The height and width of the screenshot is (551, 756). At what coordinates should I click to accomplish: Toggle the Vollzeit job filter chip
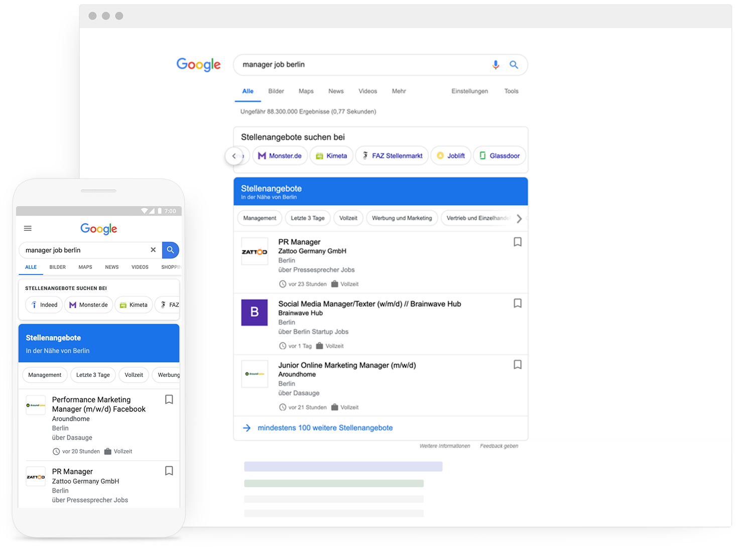click(348, 218)
